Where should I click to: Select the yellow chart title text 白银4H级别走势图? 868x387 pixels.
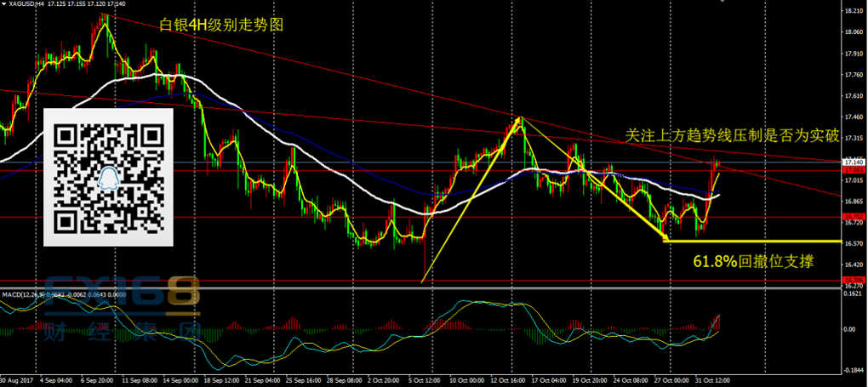(221, 25)
